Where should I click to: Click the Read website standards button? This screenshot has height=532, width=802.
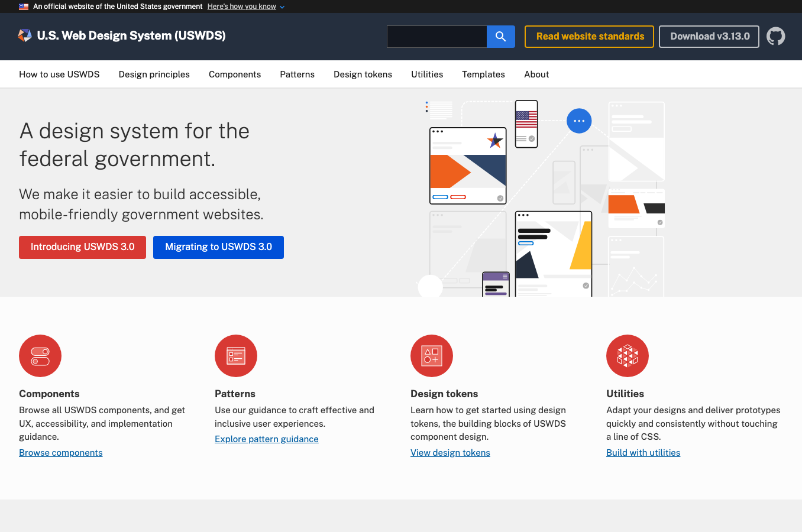[589, 36]
